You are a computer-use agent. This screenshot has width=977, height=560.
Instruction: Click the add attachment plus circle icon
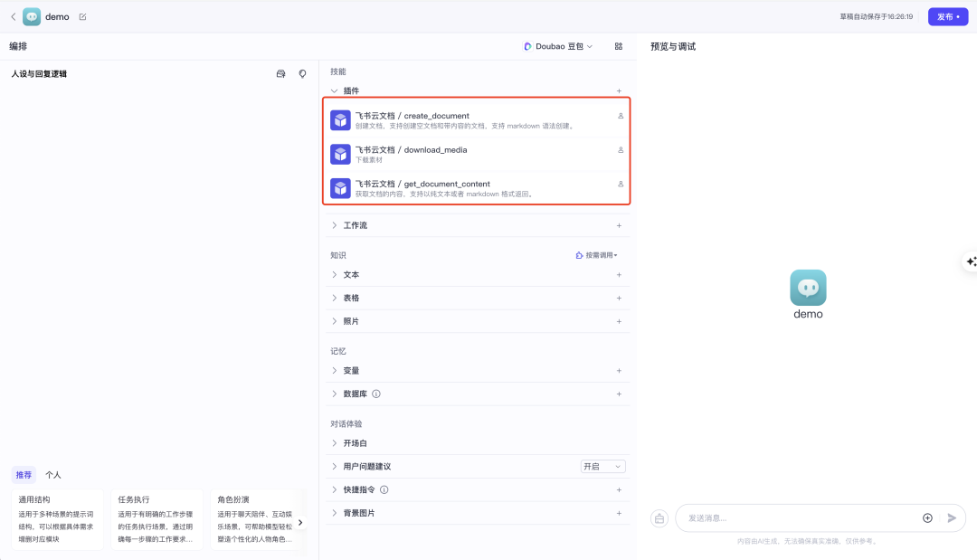(x=928, y=518)
